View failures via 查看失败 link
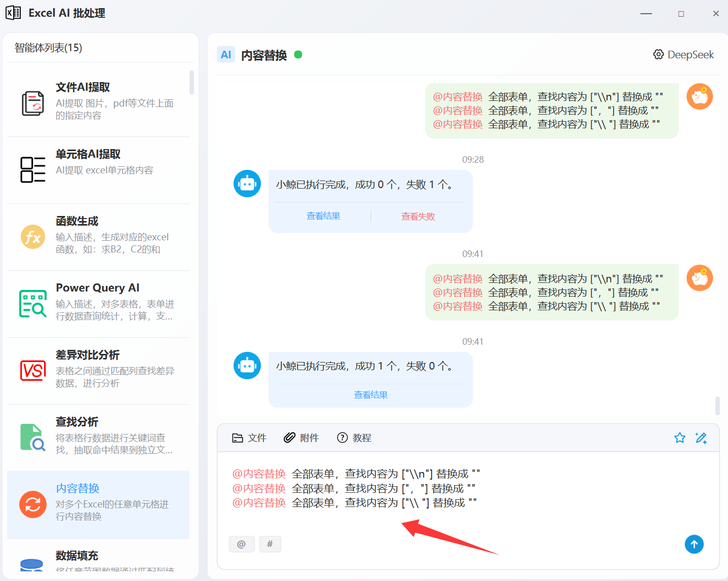The height and width of the screenshot is (581, 728). [418, 216]
